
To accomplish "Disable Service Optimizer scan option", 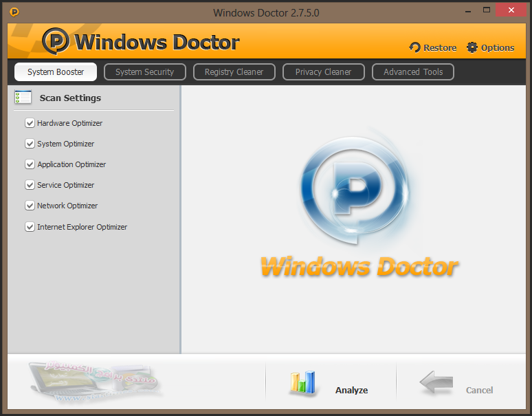I will coord(30,185).
